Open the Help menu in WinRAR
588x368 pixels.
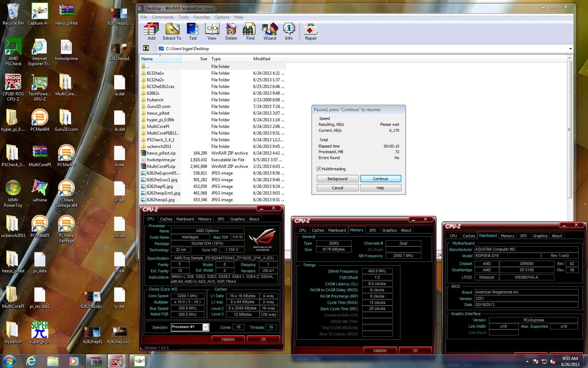[239, 17]
